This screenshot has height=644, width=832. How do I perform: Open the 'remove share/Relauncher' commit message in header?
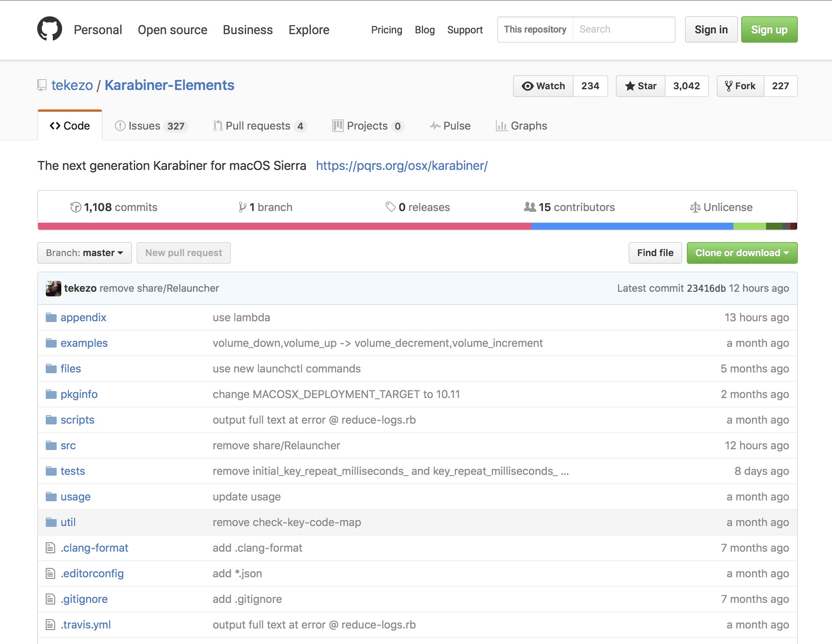tap(159, 288)
